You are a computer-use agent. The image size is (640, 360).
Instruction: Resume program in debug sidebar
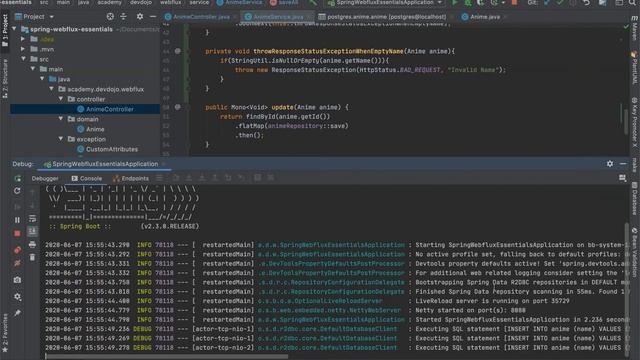pyautogui.click(x=17, y=207)
